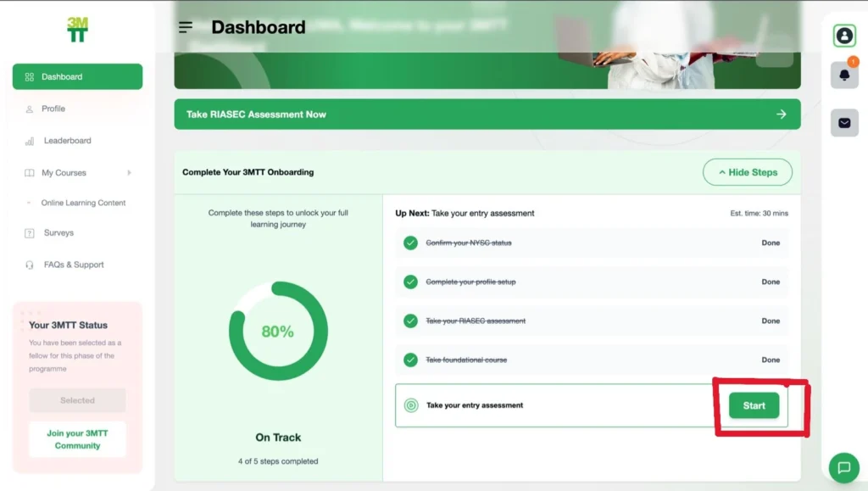Open the Surveys sidebar item

pyautogui.click(x=58, y=232)
